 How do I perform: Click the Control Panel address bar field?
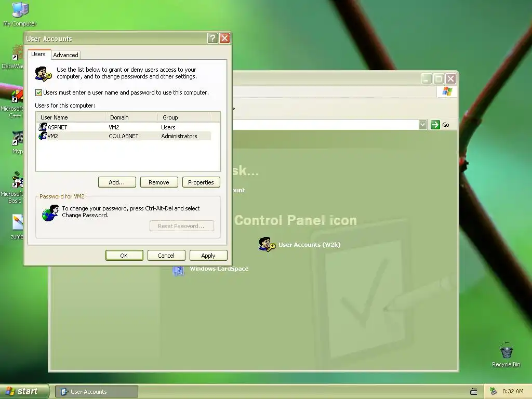pos(325,125)
